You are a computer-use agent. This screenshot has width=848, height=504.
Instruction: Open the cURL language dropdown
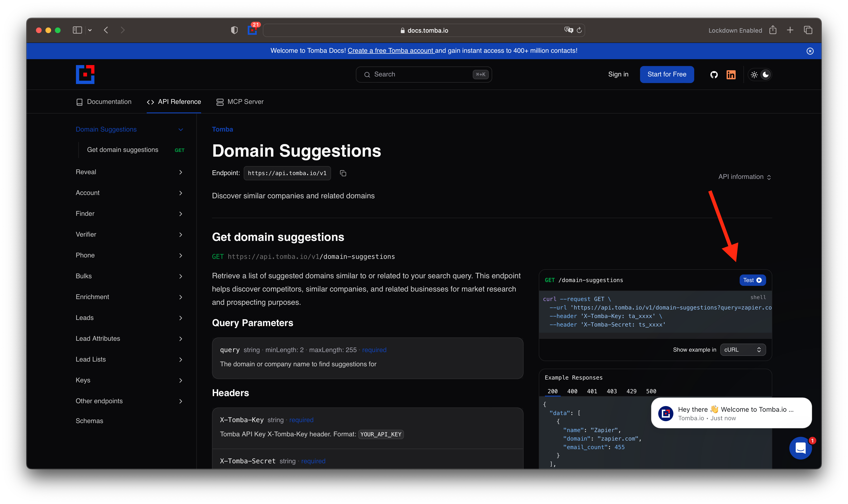tap(743, 350)
